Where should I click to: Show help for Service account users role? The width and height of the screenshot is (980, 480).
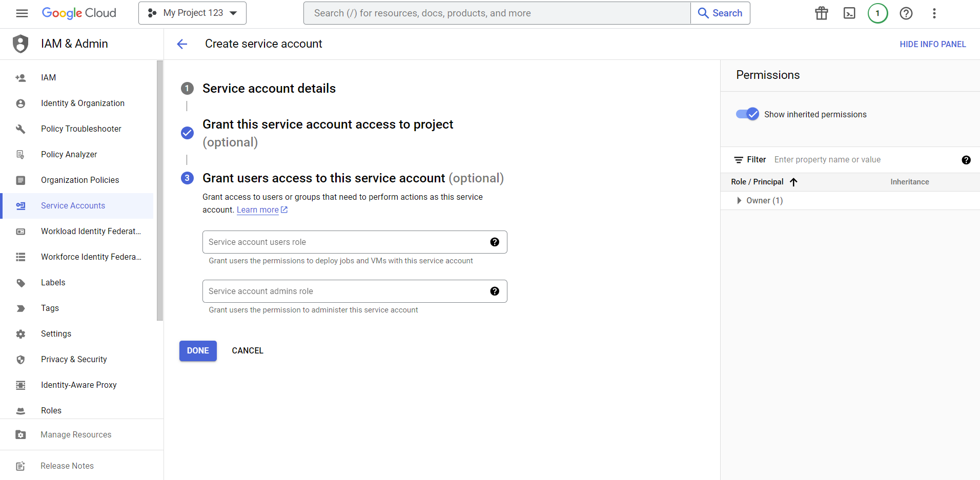pyautogui.click(x=495, y=242)
